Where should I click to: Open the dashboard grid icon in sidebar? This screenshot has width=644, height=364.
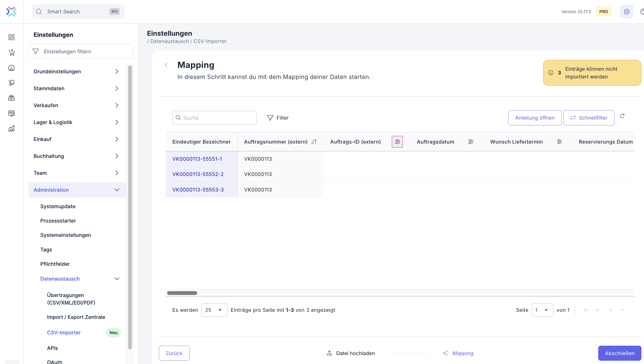coord(11,37)
